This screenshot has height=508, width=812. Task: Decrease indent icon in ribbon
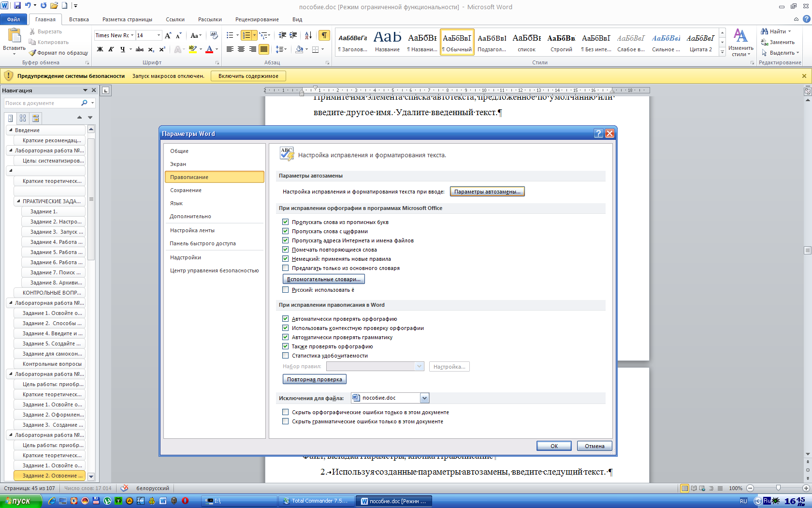click(x=282, y=35)
